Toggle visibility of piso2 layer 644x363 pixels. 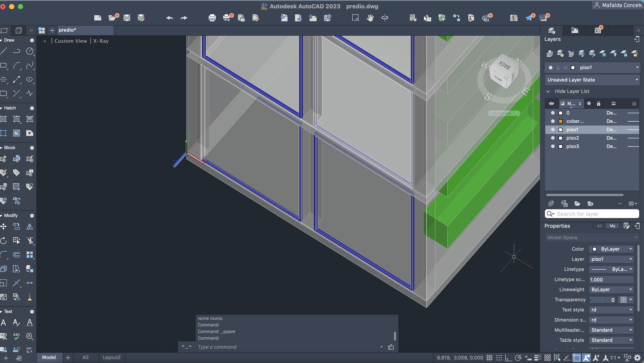553,138
